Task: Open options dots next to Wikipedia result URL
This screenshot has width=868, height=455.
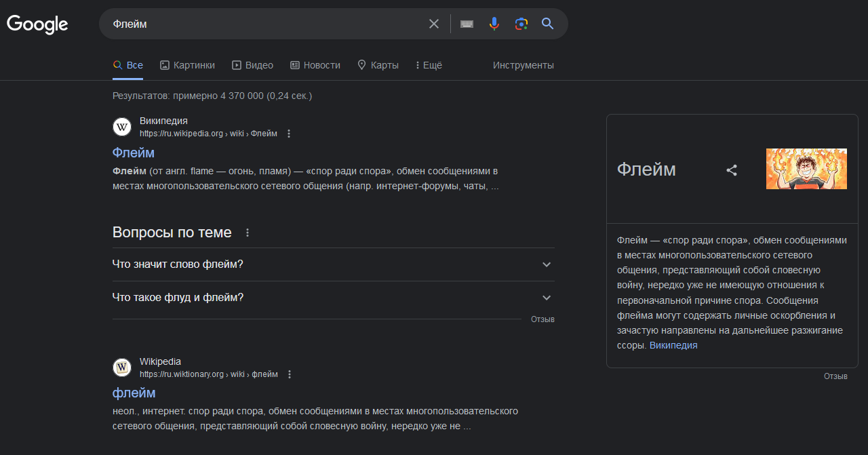Action: pos(289,134)
